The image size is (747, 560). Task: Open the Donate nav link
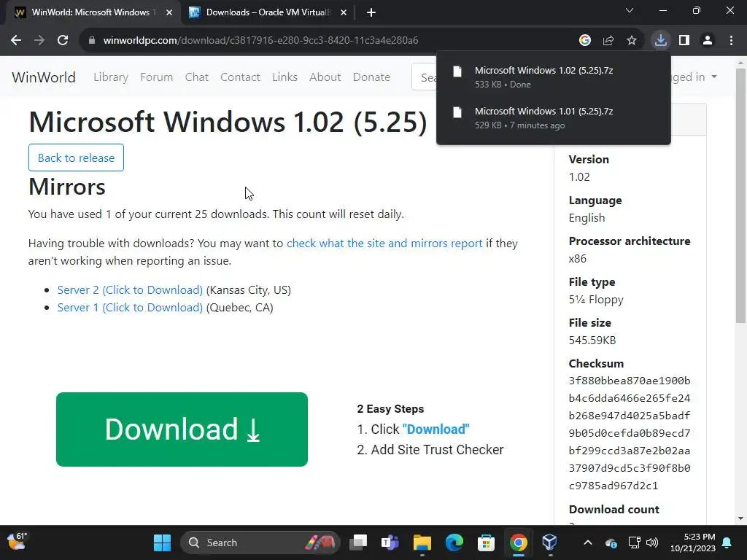(371, 77)
